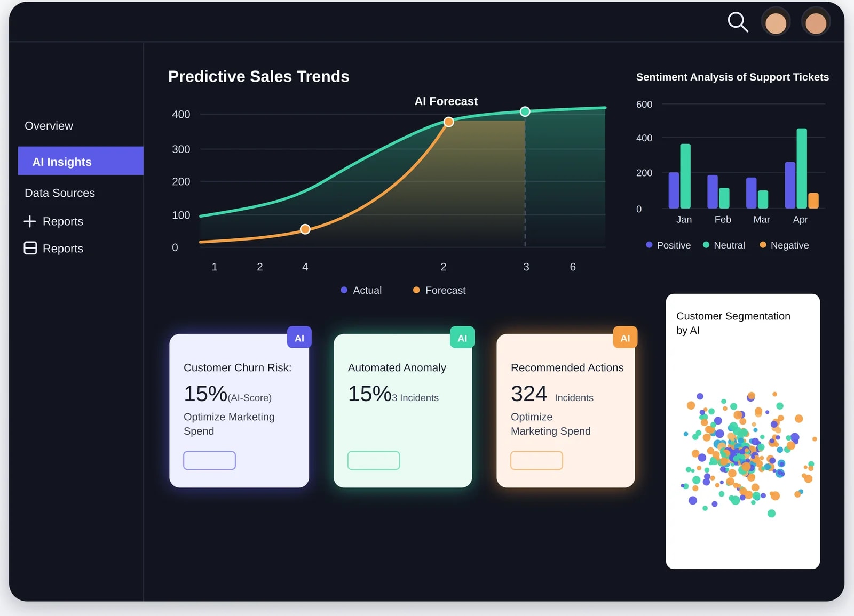Click the 'Apr' axis label

pyautogui.click(x=800, y=220)
